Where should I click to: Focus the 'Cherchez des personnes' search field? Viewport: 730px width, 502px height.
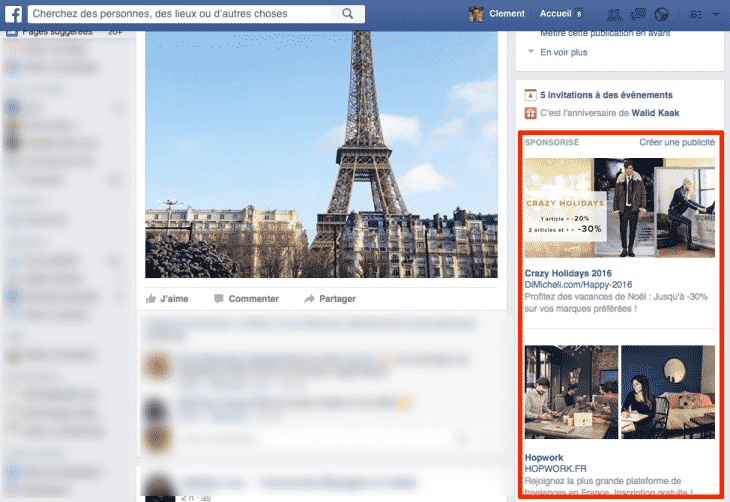[179, 14]
